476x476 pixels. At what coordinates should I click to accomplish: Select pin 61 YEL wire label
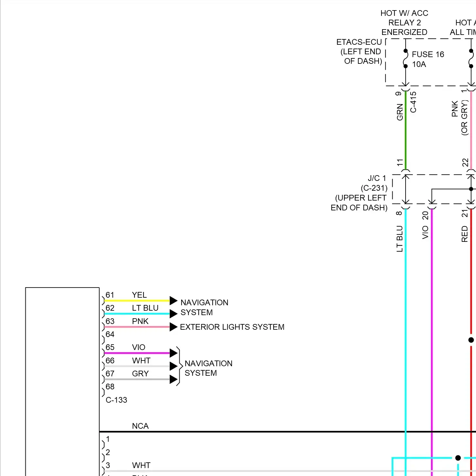139,295
